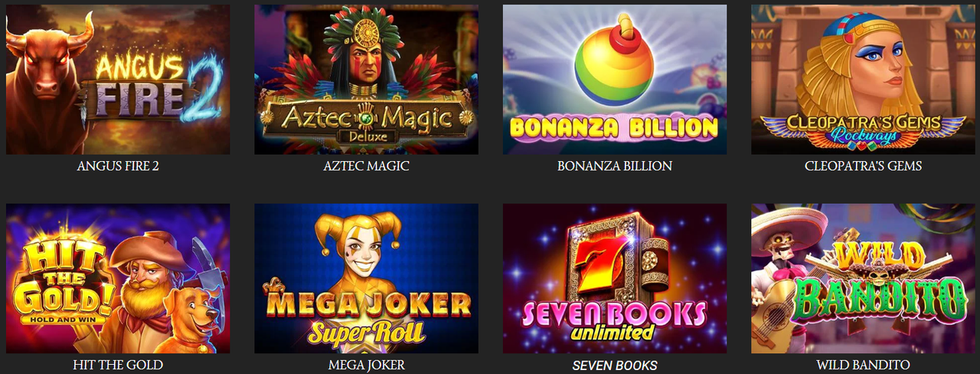
Task: Click the HIT THE GOLD text link
Action: [118, 365]
